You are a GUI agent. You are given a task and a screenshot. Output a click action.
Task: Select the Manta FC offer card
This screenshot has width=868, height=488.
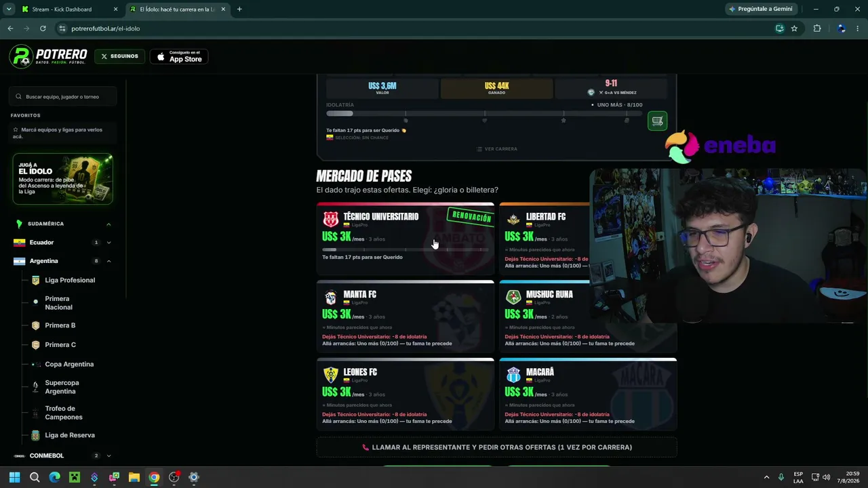pyautogui.click(x=406, y=315)
